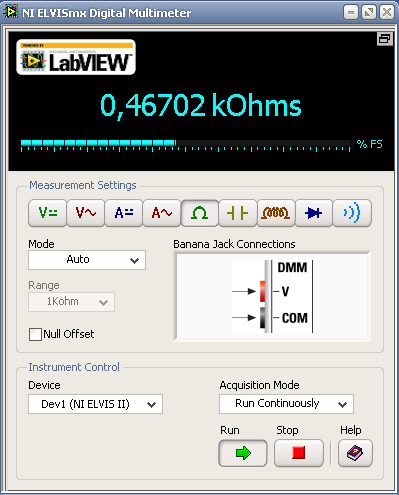Click the red Stop button

coord(299,453)
